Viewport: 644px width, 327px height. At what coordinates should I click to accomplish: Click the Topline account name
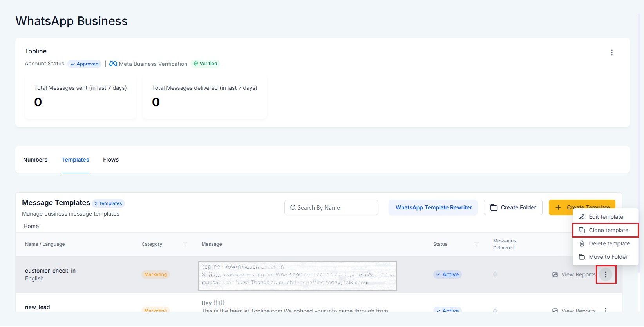click(x=36, y=51)
